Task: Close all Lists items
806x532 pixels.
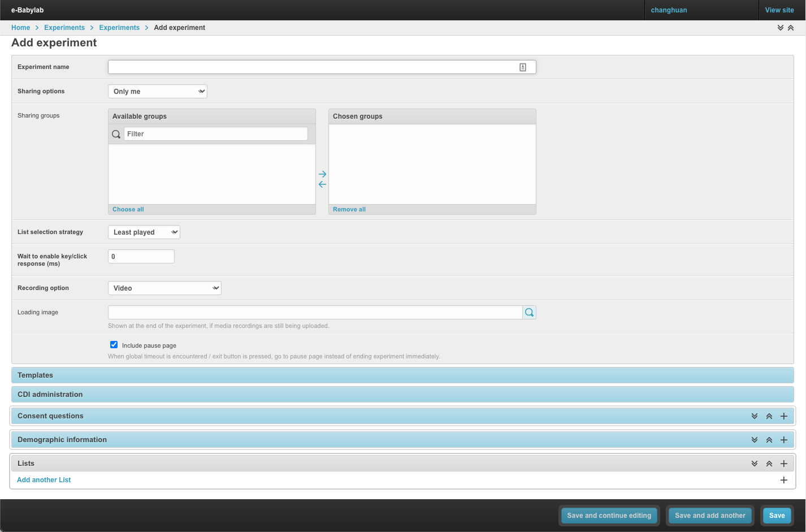Action: [x=769, y=464]
